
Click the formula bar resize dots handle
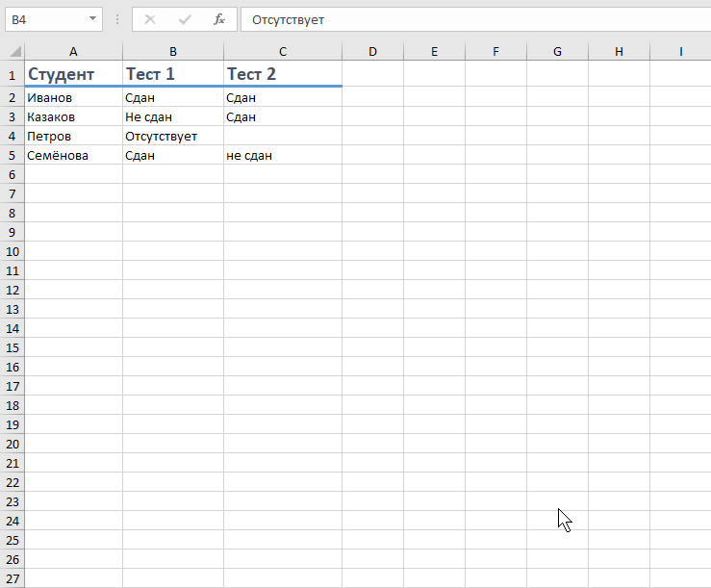tap(117, 19)
